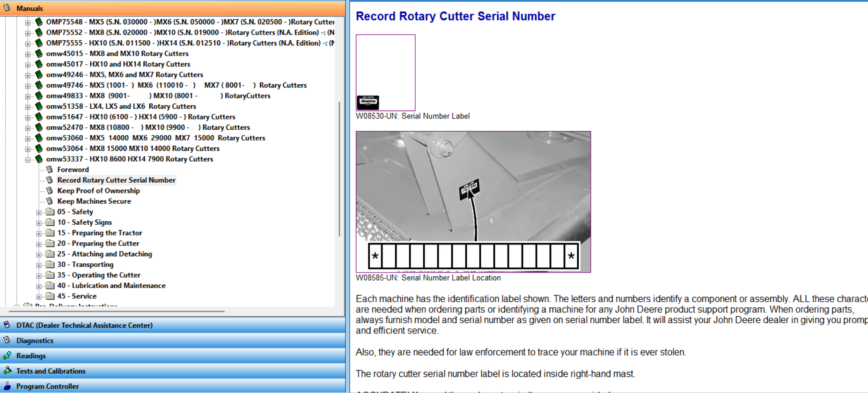The image size is (868, 393).
Task: Click the green book icon for omw49833
Action: [x=39, y=96]
